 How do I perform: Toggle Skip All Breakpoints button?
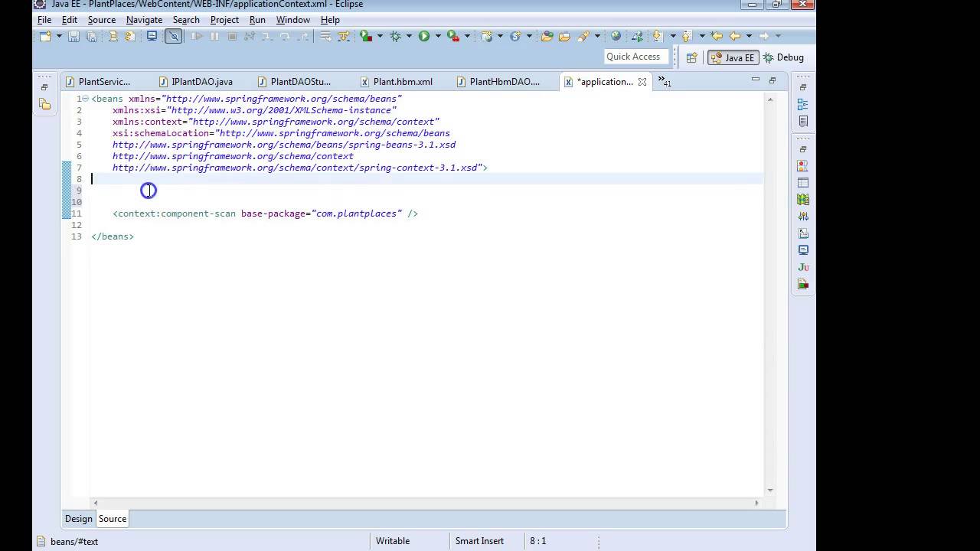(174, 36)
